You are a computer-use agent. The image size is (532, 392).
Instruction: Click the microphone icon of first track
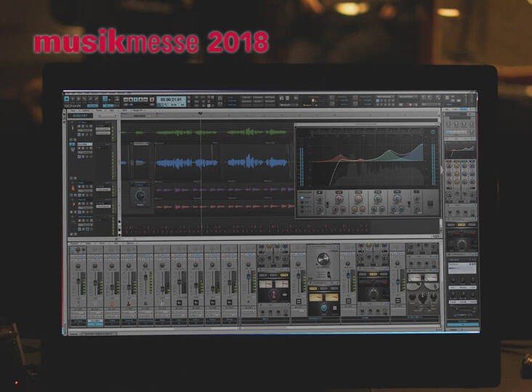72,128
